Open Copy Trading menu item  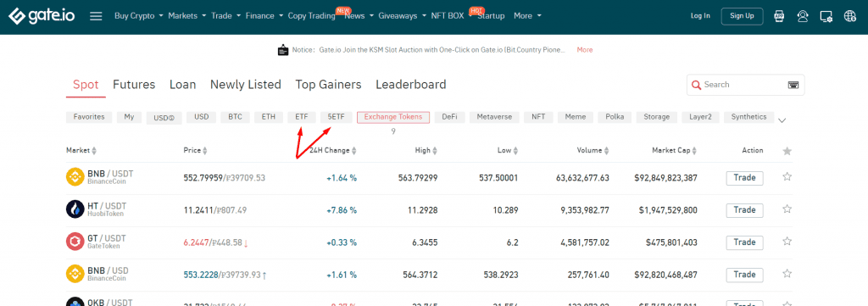(312, 16)
